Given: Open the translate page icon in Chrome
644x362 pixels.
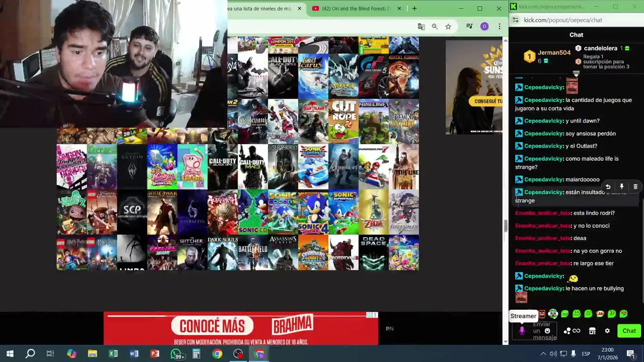Looking at the screenshot, I should (x=421, y=27).
